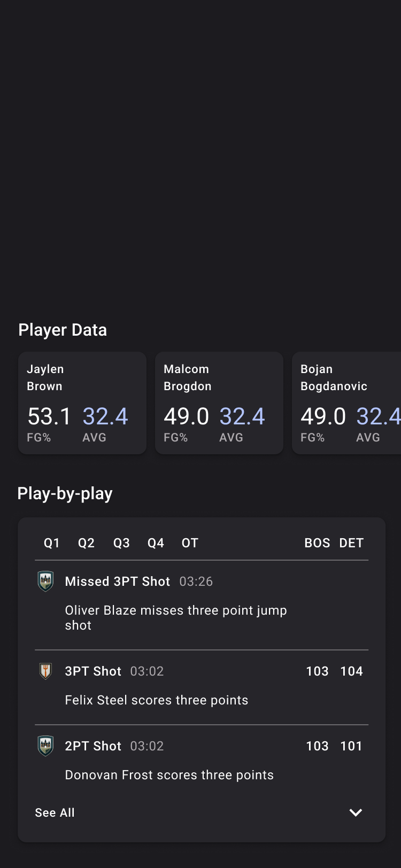Switch to Q4 quarter tab
Image resolution: width=401 pixels, height=868 pixels.
pos(156,543)
